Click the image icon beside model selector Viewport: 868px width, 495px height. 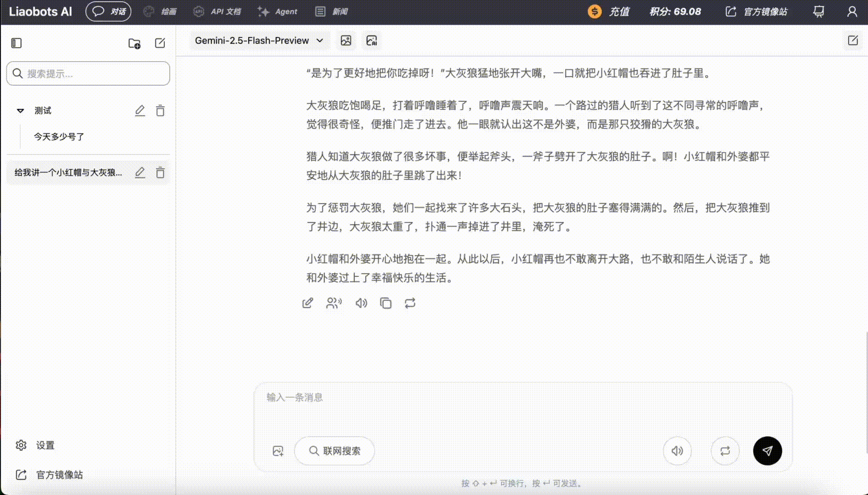pos(346,40)
